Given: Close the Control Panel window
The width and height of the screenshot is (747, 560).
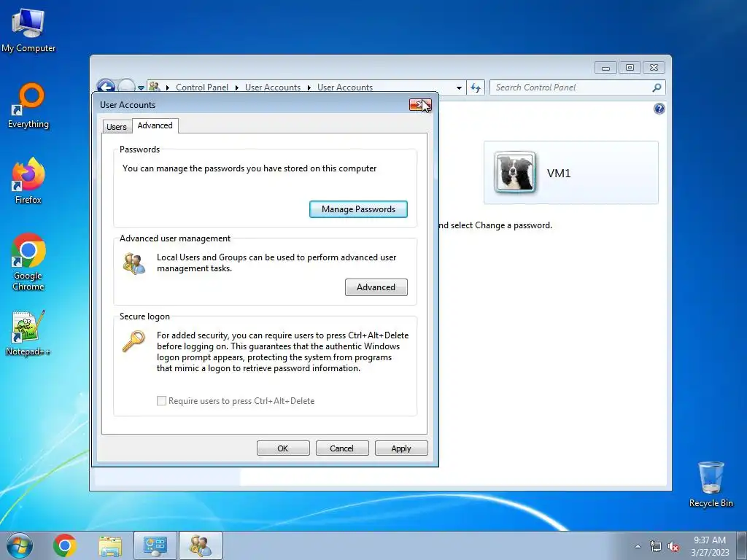Looking at the screenshot, I should click(x=654, y=68).
